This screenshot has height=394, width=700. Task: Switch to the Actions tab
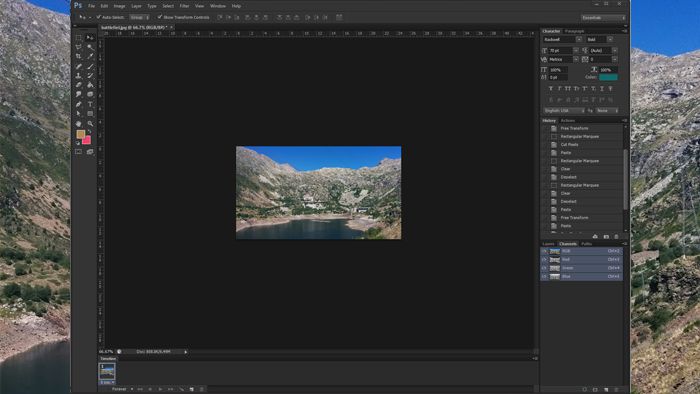click(x=567, y=120)
